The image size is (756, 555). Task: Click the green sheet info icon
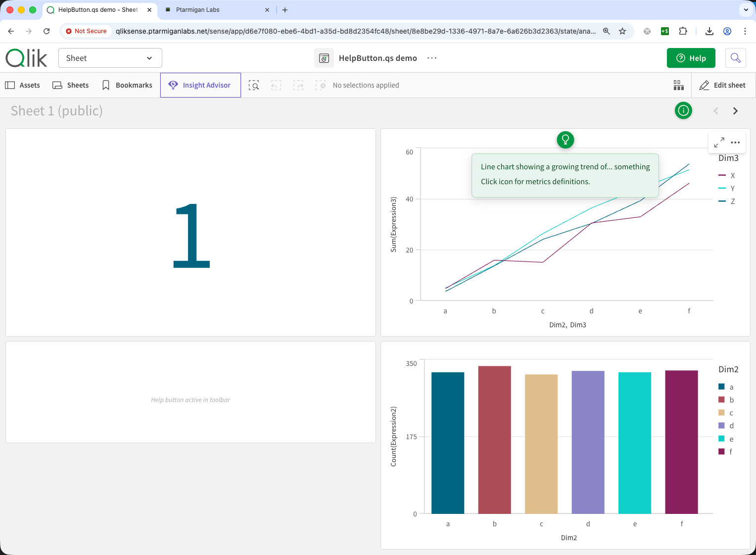pos(683,110)
